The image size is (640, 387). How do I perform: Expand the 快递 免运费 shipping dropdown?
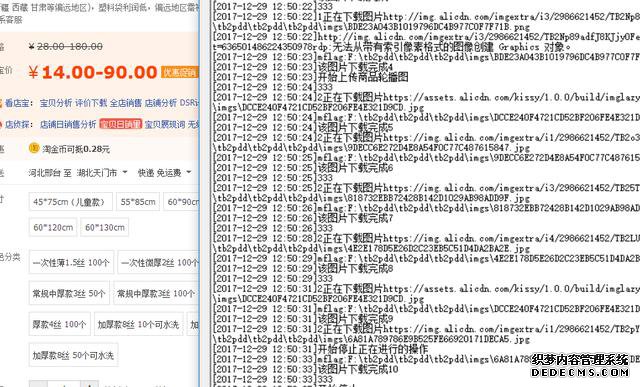click(x=164, y=173)
